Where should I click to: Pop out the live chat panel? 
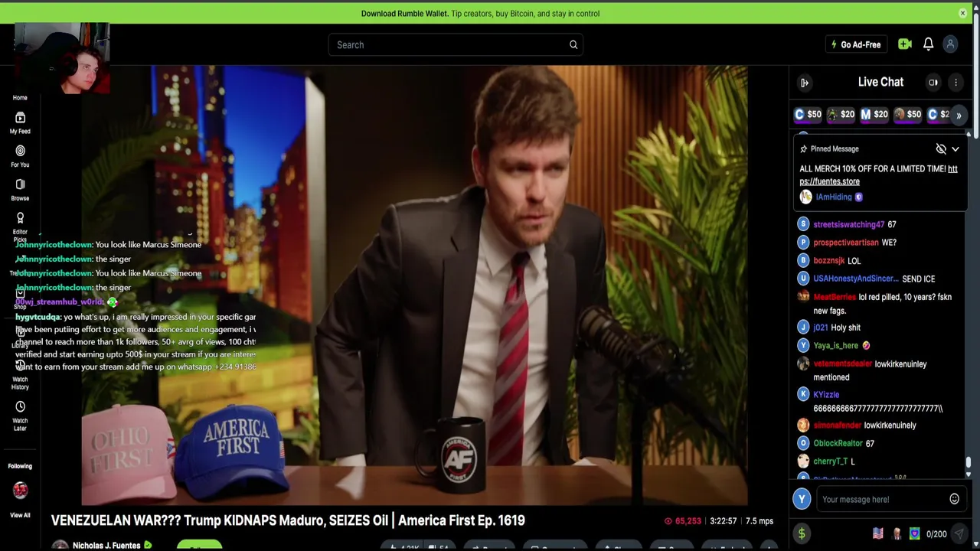point(805,83)
